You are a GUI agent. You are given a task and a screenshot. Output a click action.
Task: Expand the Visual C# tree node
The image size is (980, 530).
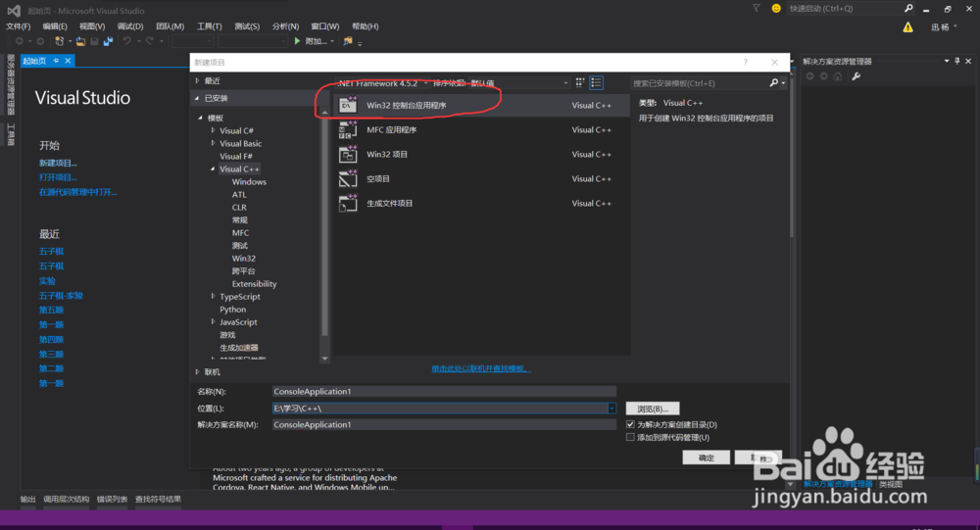tap(213, 130)
